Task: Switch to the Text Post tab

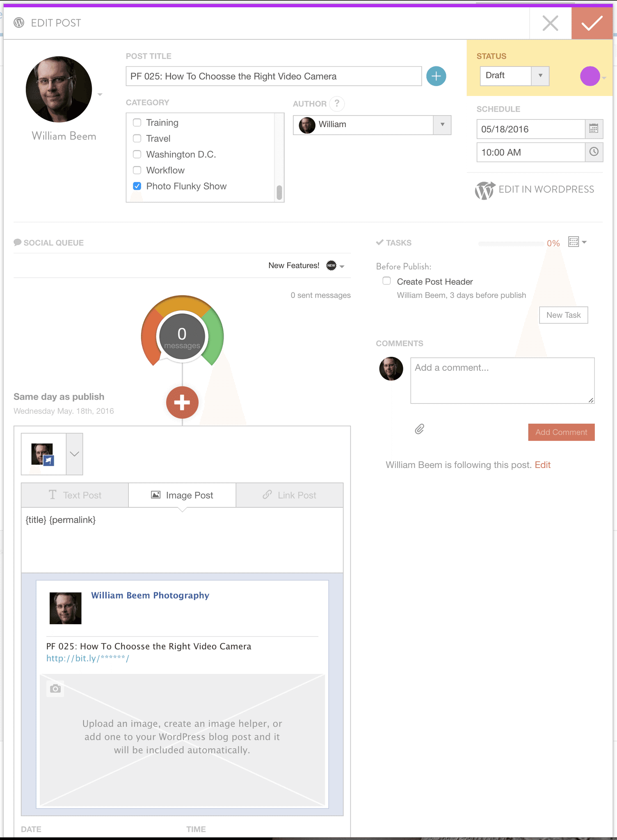Action: 75,495
